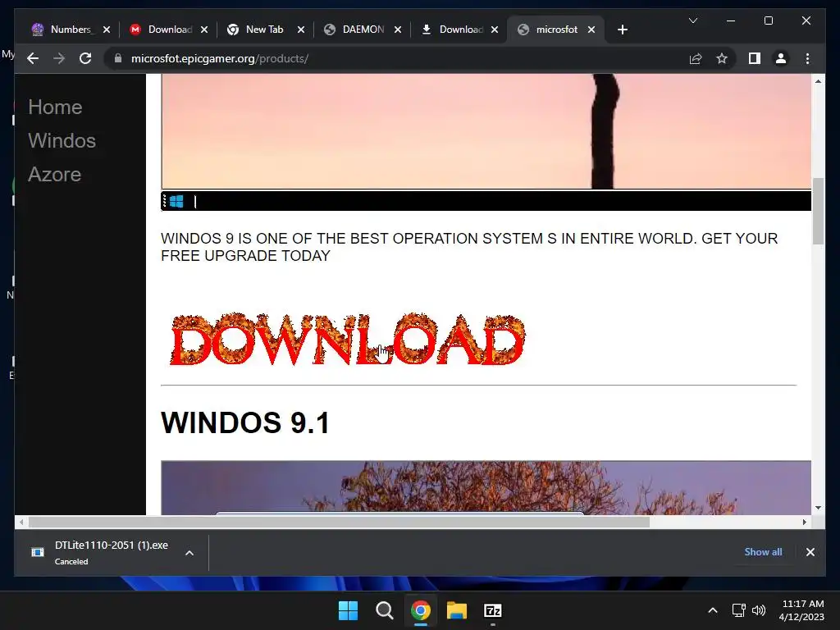Close the DAEMON tab
The image size is (840, 630).
pyautogui.click(x=398, y=30)
